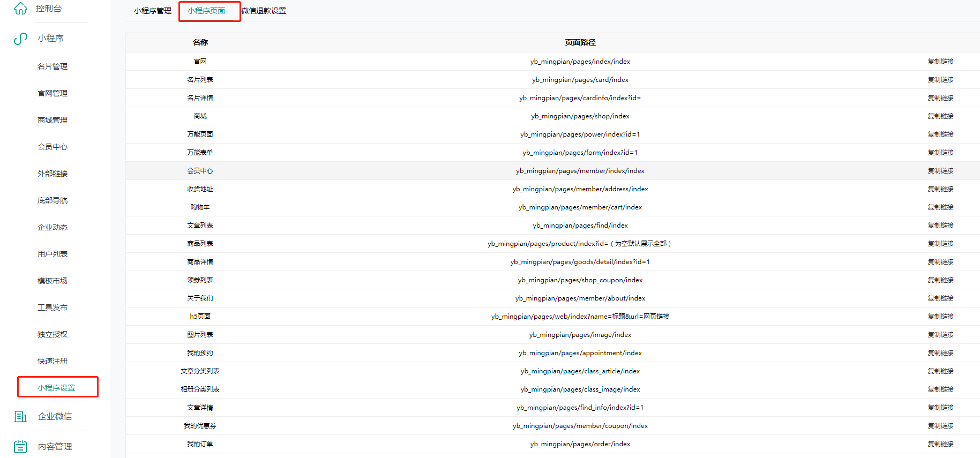Select 模板市场 in the sidebar
980x458 pixels.
53,281
